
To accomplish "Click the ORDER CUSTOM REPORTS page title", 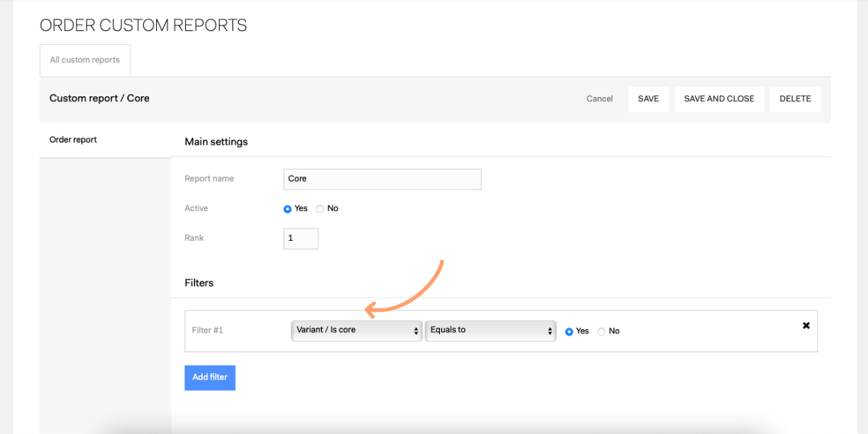I will coord(143,26).
